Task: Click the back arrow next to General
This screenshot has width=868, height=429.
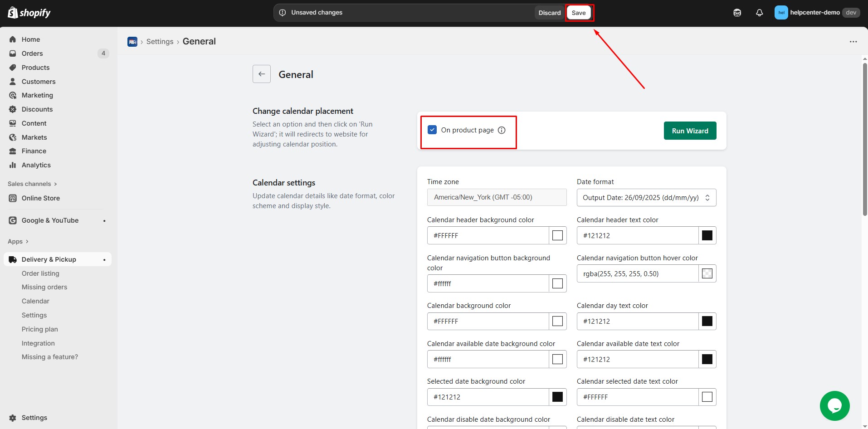Action: tap(261, 73)
